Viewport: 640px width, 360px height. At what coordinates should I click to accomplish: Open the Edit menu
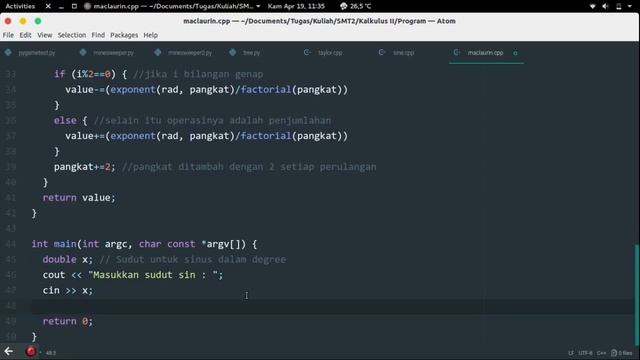[25, 35]
